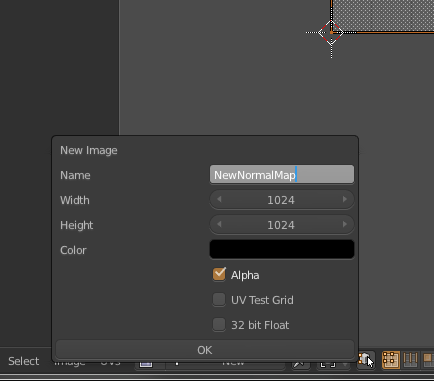
Task: Confirm new image with OK button
Action: pyautogui.click(x=205, y=350)
